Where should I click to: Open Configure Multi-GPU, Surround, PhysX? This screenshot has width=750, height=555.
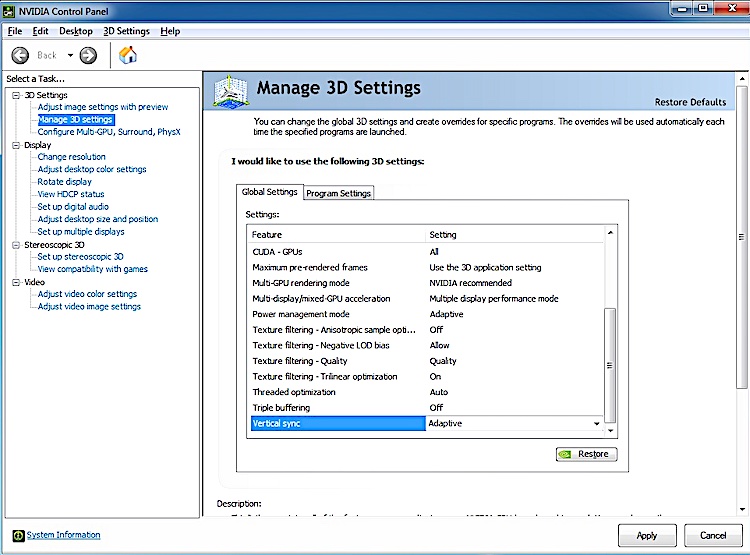(109, 132)
